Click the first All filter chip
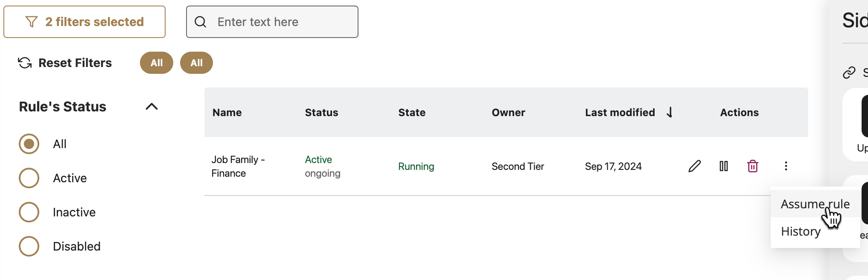Image resolution: width=868 pixels, height=280 pixels. click(157, 63)
